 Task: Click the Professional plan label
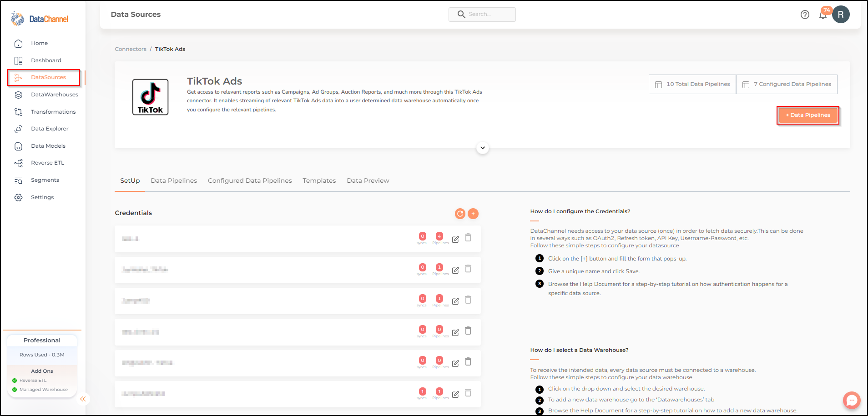pyautogui.click(x=42, y=341)
